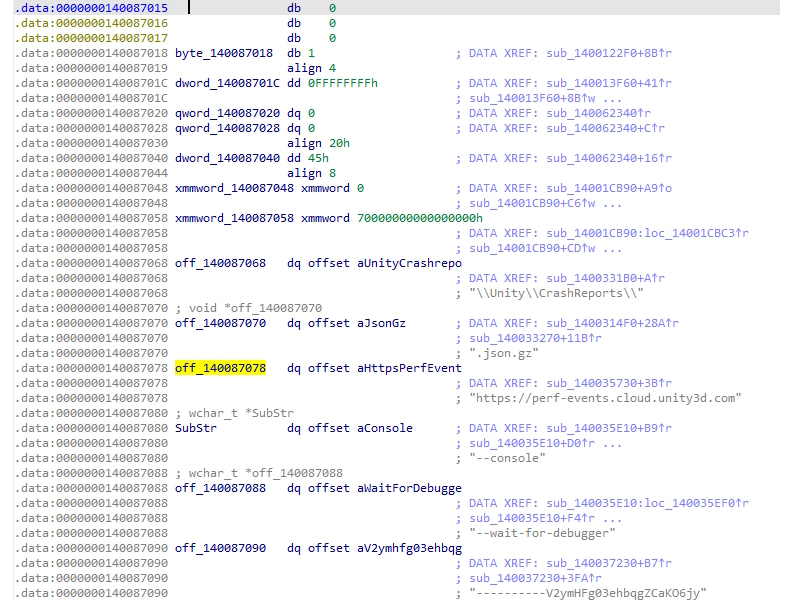800x600 pixels.
Task: Jump to xref sub_1400331B0+A
Action: [605, 278]
